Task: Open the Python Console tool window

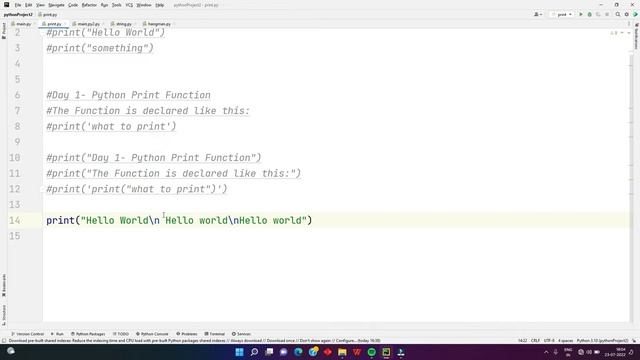Action: [x=152, y=334]
